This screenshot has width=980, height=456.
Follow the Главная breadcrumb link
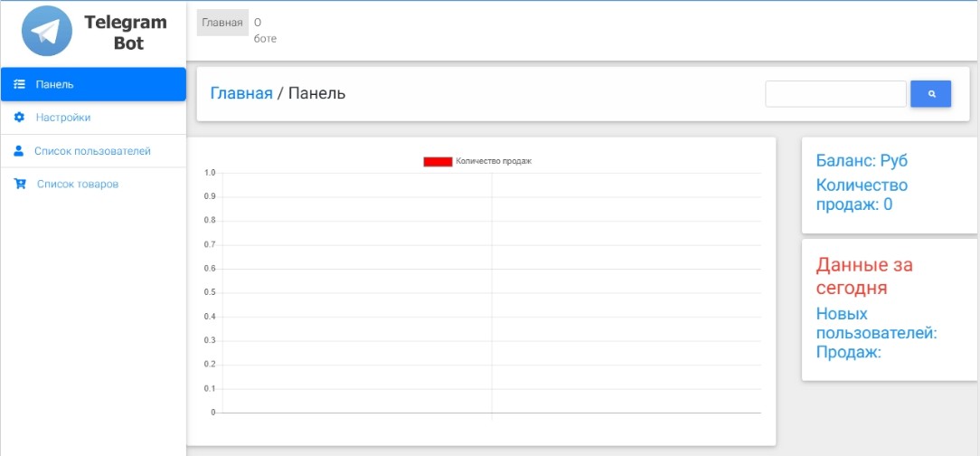click(x=241, y=93)
